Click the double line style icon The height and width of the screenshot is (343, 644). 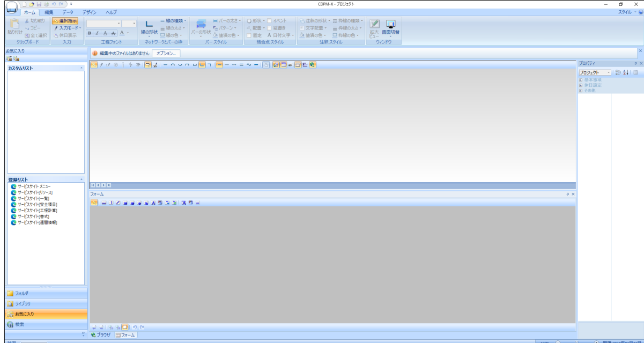(242, 65)
